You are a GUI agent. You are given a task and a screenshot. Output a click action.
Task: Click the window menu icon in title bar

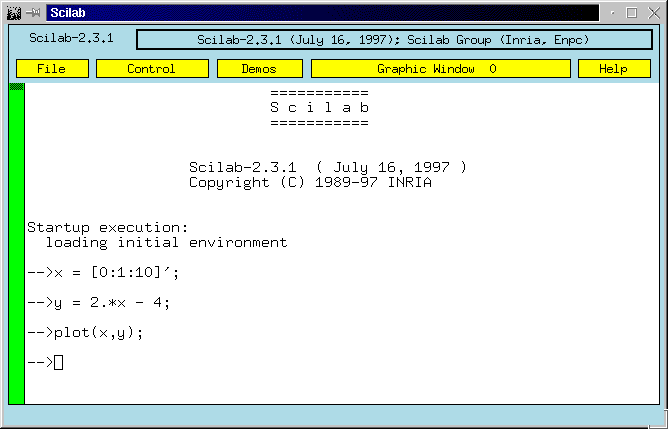click(14, 13)
